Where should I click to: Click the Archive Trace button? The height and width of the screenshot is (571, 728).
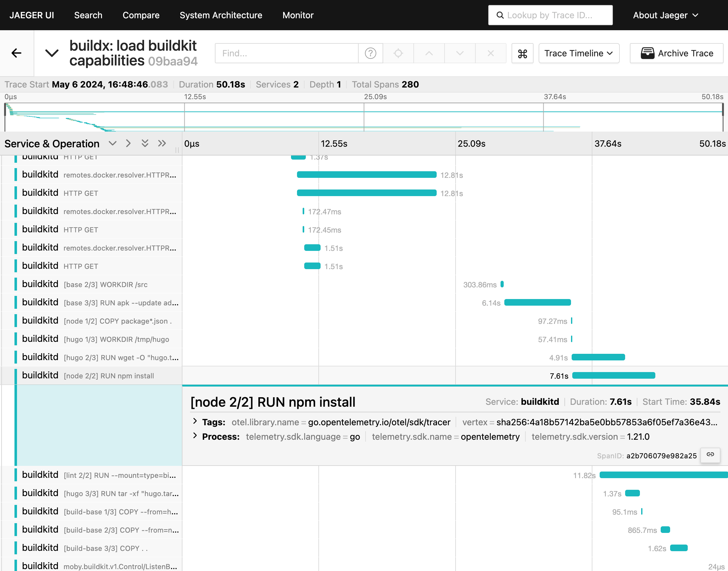click(676, 53)
